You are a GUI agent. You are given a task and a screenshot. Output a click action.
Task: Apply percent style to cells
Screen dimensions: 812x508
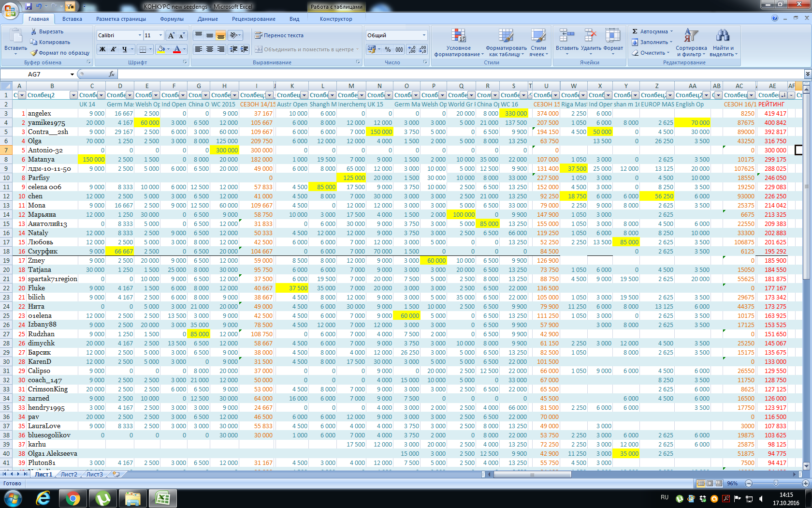388,49
